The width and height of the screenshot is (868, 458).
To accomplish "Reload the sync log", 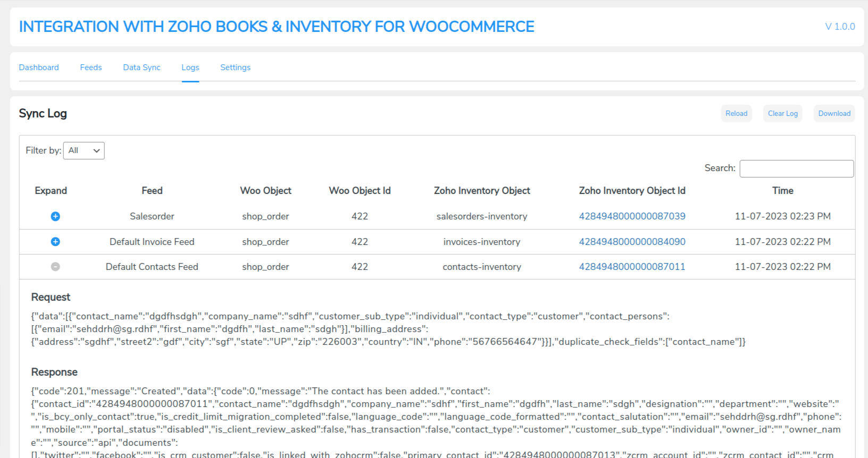I will click(x=737, y=113).
